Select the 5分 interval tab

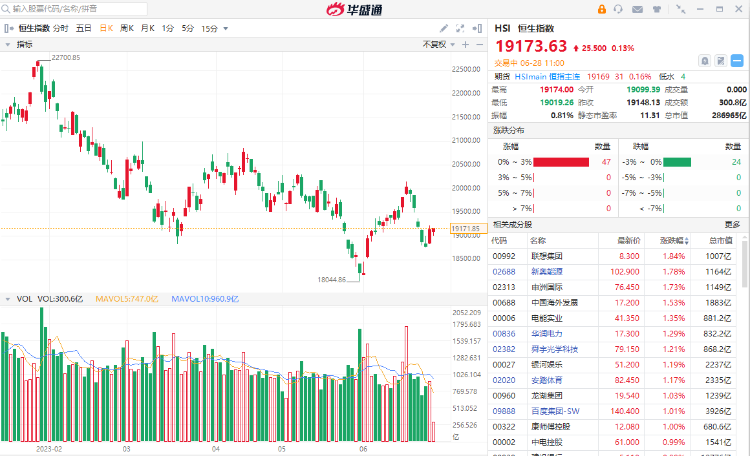[188, 29]
